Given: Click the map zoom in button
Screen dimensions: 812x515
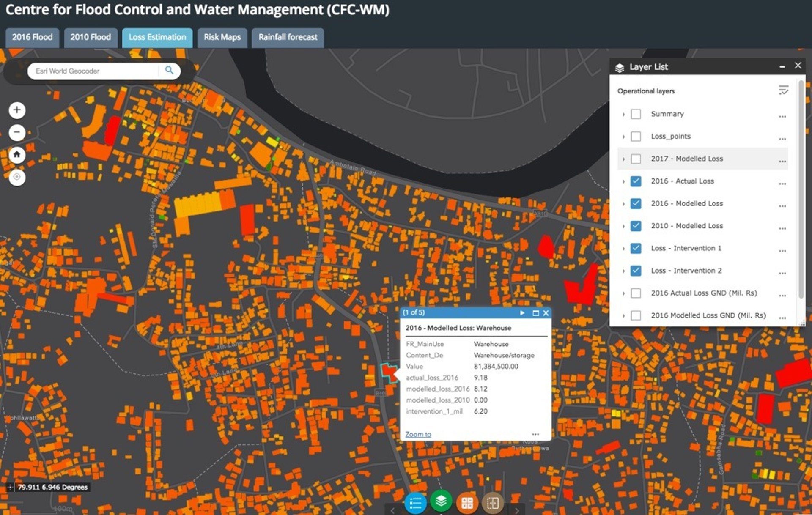Looking at the screenshot, I should coord(17,110).
